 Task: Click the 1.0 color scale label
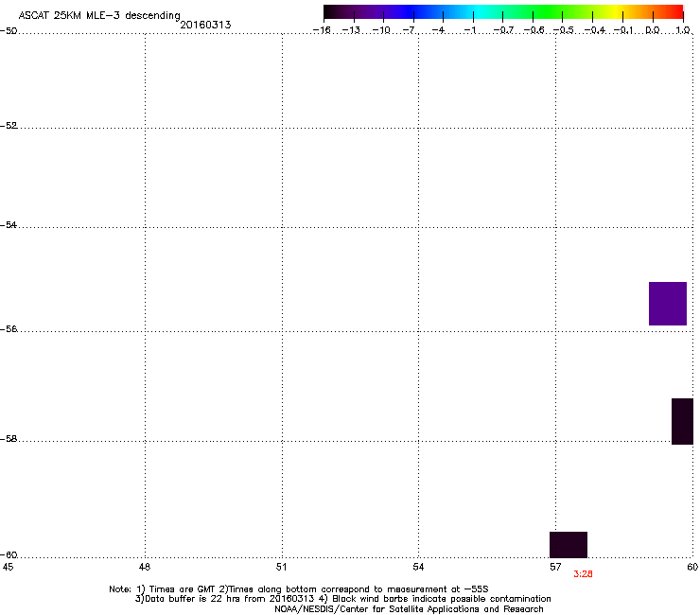683,30
